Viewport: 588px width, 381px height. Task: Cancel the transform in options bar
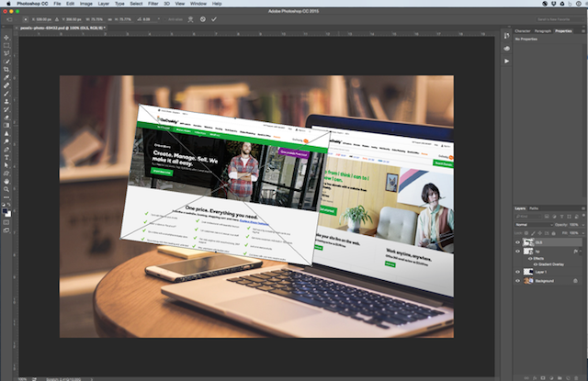tap(202, 19)
